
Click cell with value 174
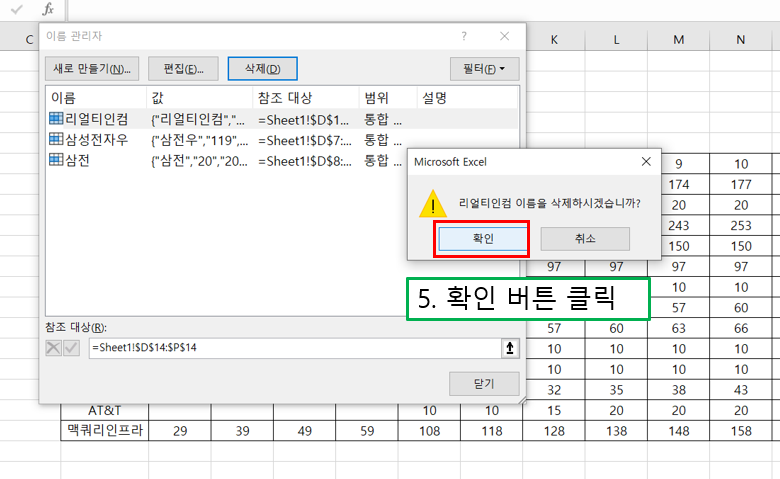679,185
